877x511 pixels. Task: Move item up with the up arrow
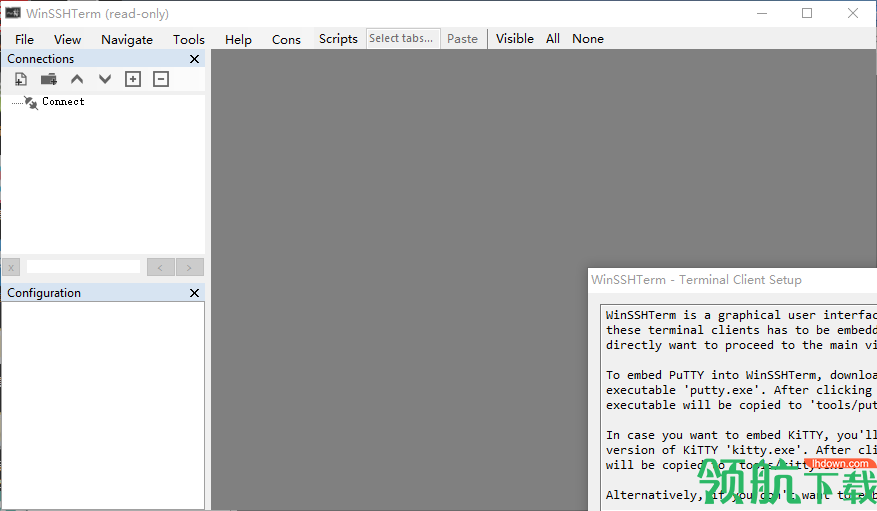[77, 79]
